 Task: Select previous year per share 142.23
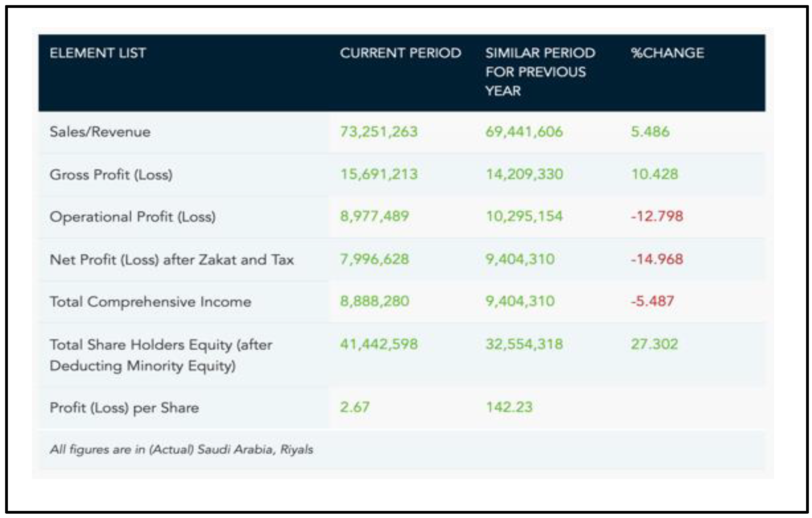click(x=509, y=407)
